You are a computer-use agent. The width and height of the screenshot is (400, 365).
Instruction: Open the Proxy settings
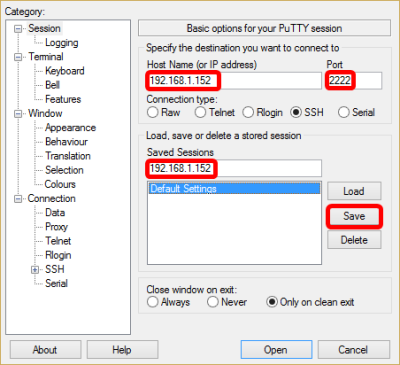point(56,227)
